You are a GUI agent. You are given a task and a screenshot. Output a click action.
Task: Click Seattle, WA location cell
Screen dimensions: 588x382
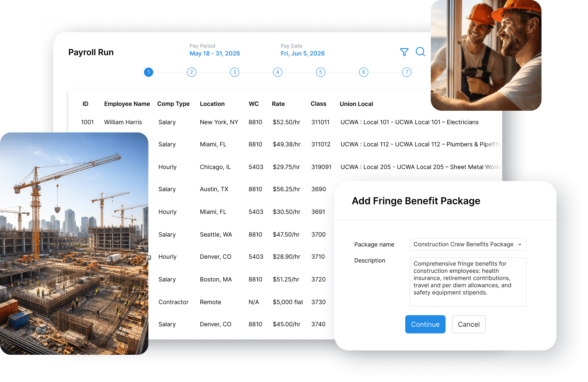(216, 235)
